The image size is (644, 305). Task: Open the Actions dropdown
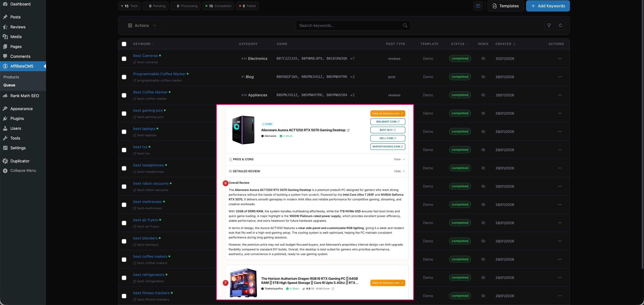point(142,25)
